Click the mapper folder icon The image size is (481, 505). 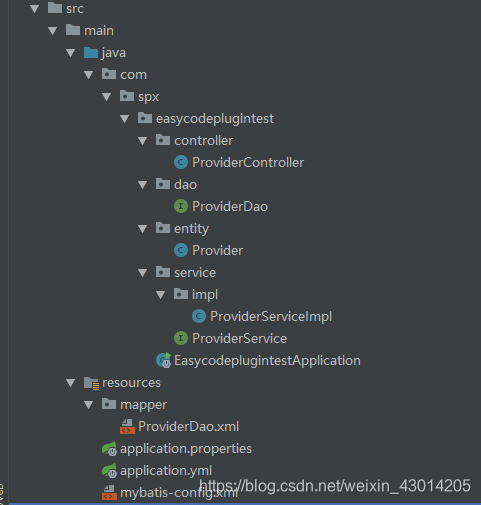point(109,404)
